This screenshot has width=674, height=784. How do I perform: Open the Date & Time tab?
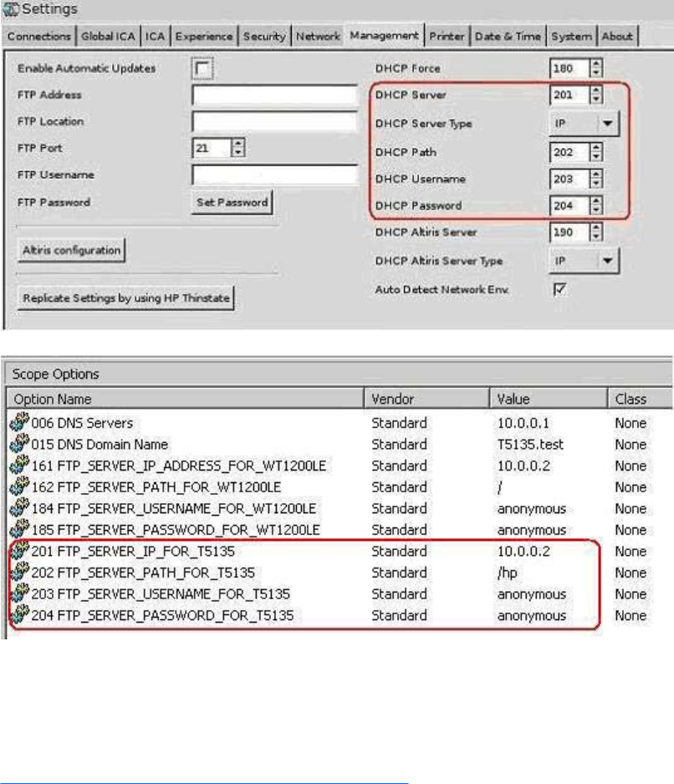pos(508,37)
